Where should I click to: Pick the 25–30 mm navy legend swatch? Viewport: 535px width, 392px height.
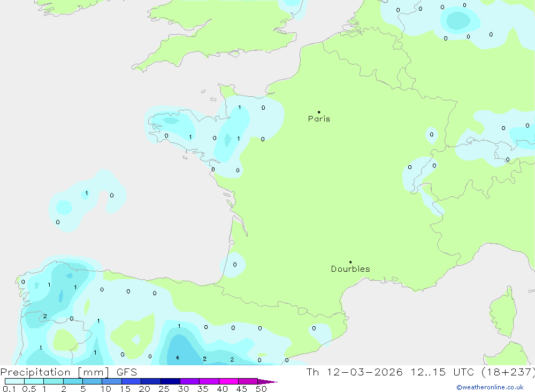coord(170,381)
